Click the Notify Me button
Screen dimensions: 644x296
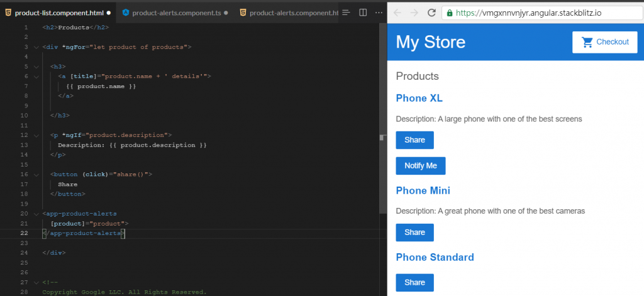[421, 165]
